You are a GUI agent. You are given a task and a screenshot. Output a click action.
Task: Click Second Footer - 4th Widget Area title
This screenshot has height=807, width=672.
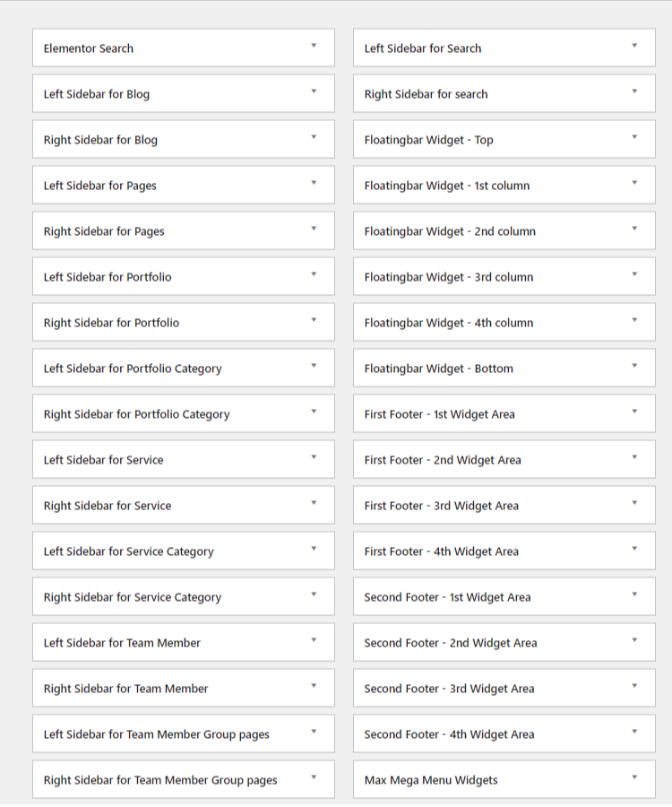coord(449,734)
